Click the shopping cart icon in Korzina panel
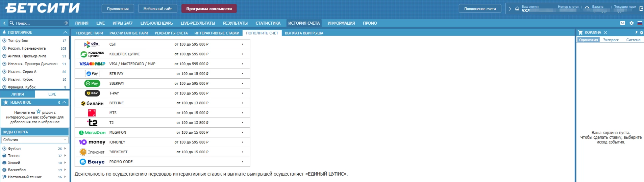644x182 pixels. [x=580, y=32]
